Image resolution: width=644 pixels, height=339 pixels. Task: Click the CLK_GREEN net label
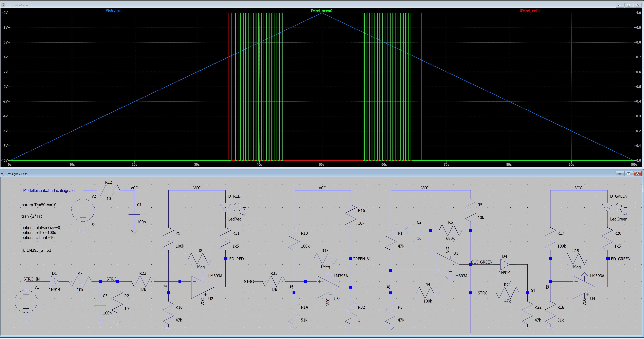coord(482,262)
